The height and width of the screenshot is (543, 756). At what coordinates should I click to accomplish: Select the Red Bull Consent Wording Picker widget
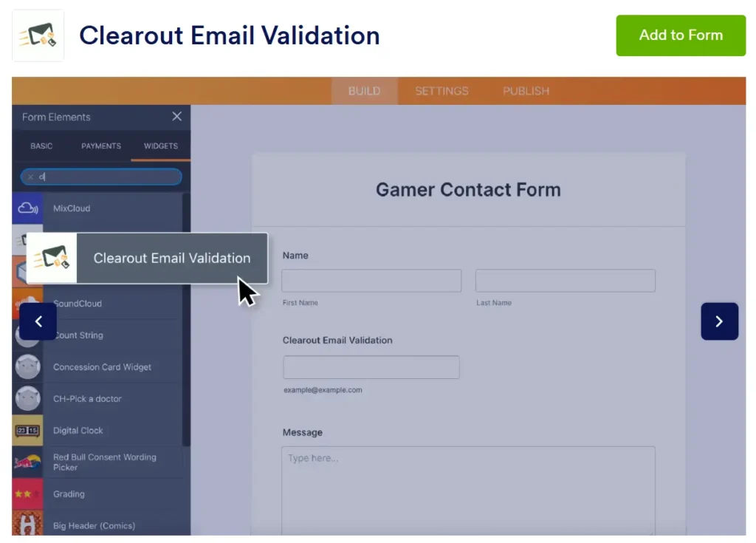click(105, 462)
